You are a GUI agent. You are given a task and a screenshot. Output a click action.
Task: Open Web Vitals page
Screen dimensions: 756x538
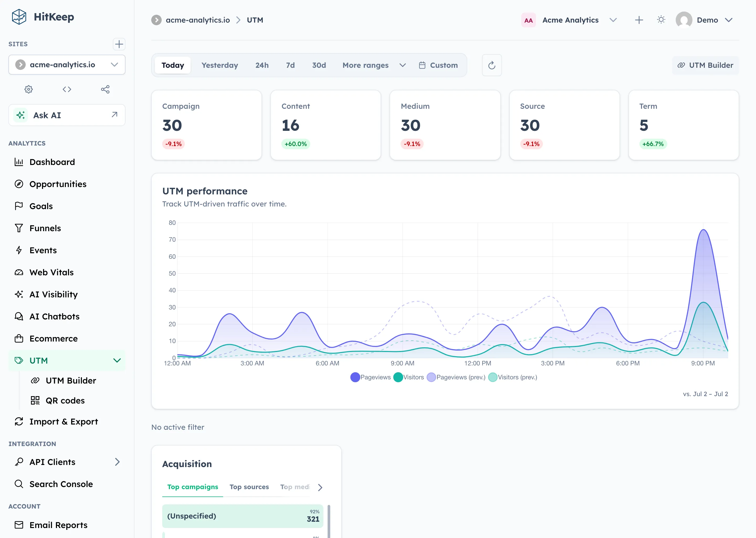(x=67, y=272)
